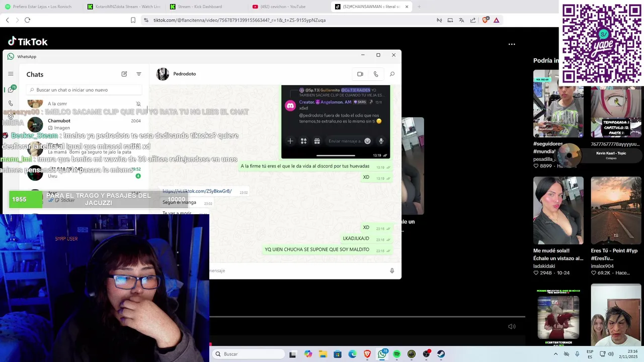644x362 pixels.
Task: Open the ladakidaki recommended video
Action: pyautogui.click(x=558, y=210)
